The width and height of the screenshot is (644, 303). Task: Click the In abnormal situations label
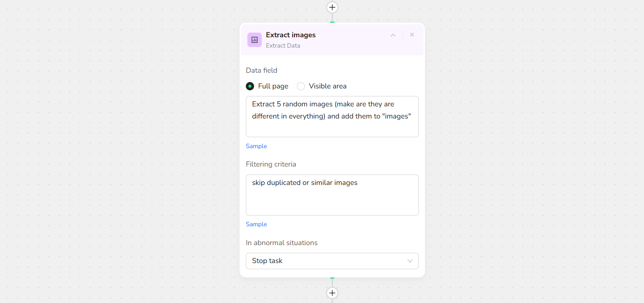coord(282,243)
